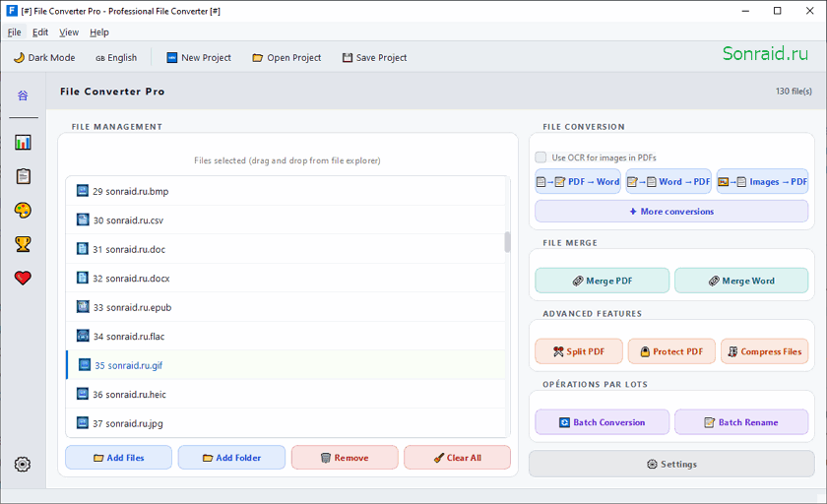Start Batch Conversion
The width and height of the screenshot is (827, 504).
pyautogui.click(x=603, y=421)
